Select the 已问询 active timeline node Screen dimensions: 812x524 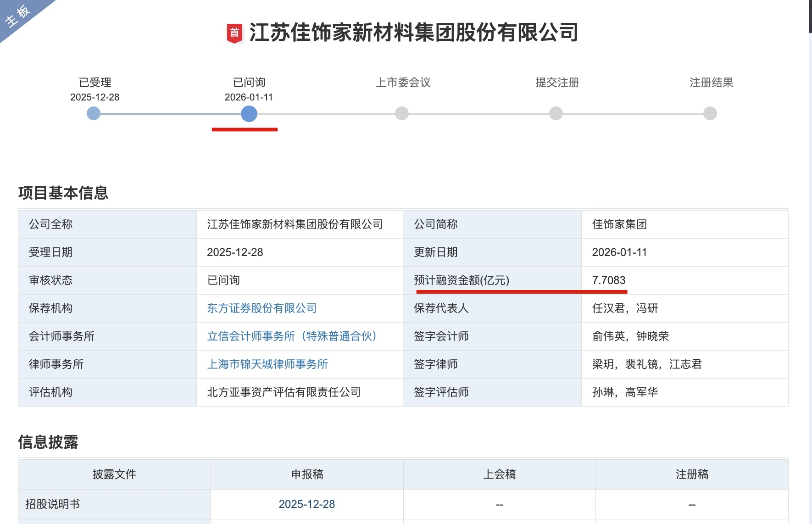pos(249,113)
